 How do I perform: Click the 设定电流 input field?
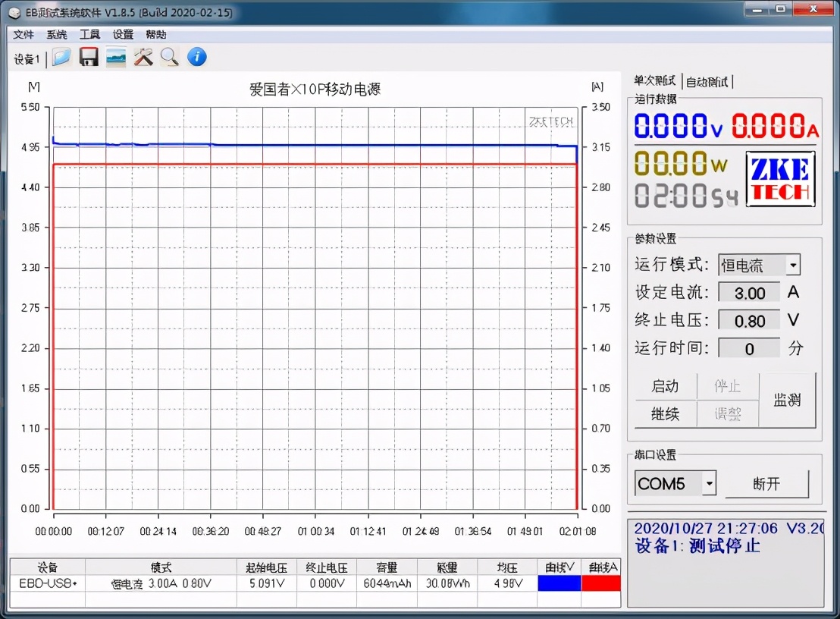click(x=748, y=293)
